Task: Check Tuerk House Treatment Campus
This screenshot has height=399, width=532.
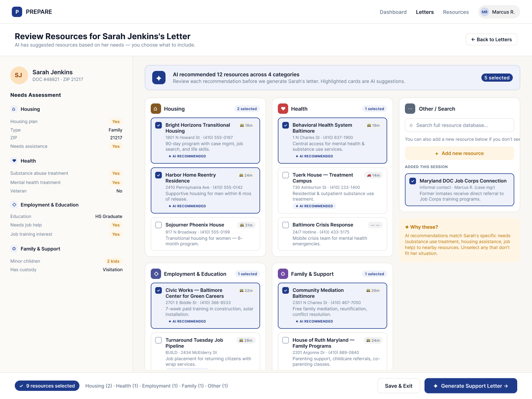Action: click(x=286, y=175)
